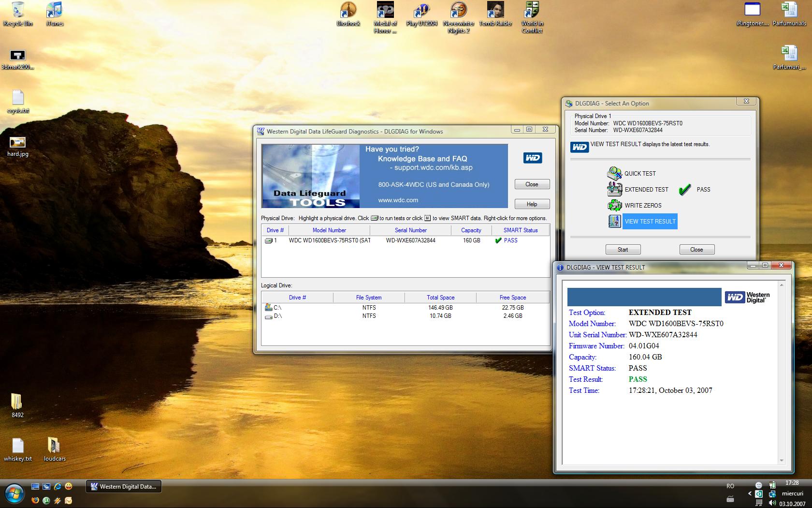Click the run tests icon in instructions
The image size is (812, 508).
[374, 218]
